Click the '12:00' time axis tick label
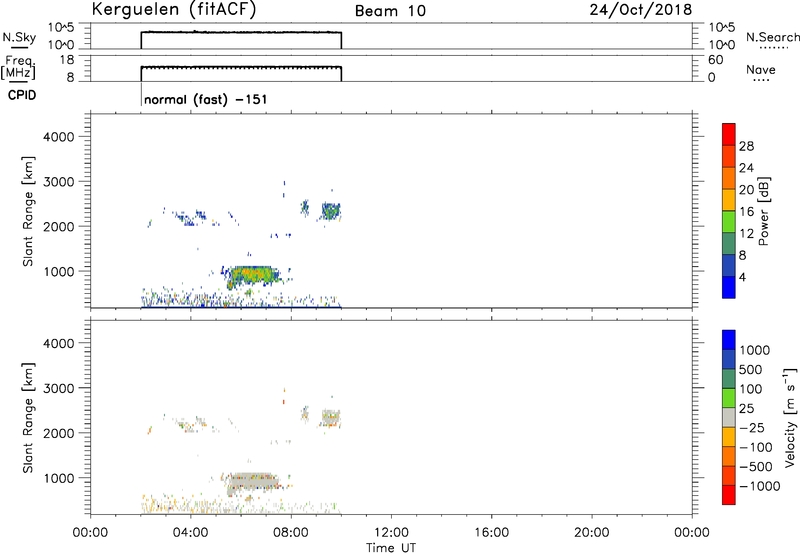800x554 pixels. 391,533
